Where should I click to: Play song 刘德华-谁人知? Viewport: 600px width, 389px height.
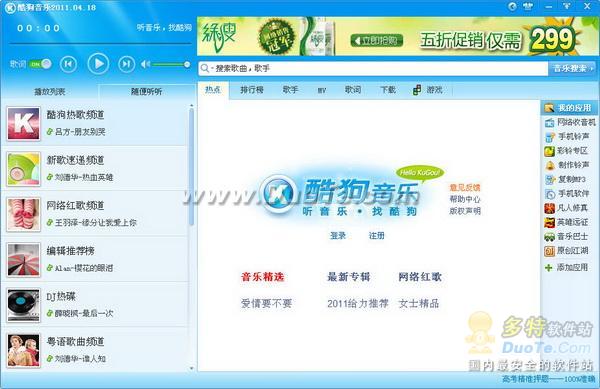point(80,359)
